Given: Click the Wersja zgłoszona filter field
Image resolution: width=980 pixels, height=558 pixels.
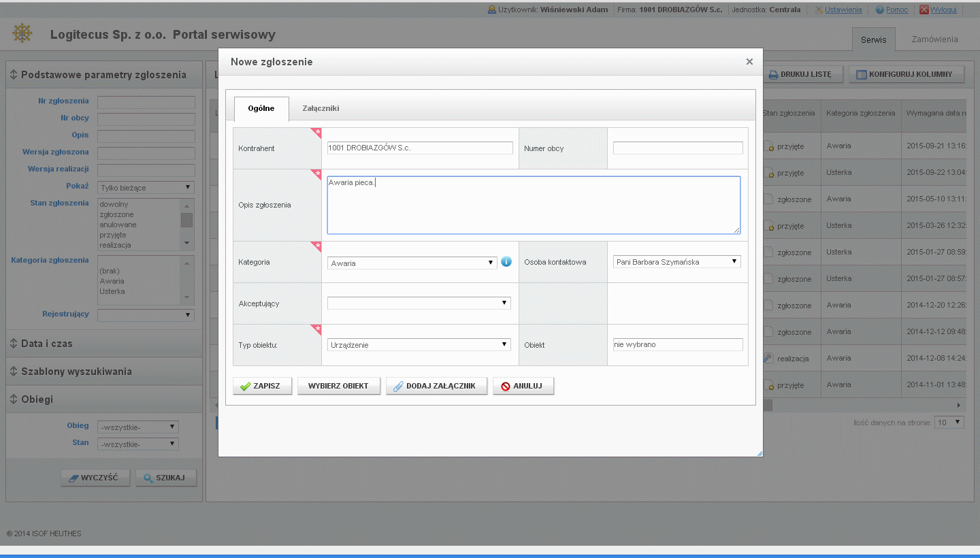Looking at the screenshot, I should 146,153.
